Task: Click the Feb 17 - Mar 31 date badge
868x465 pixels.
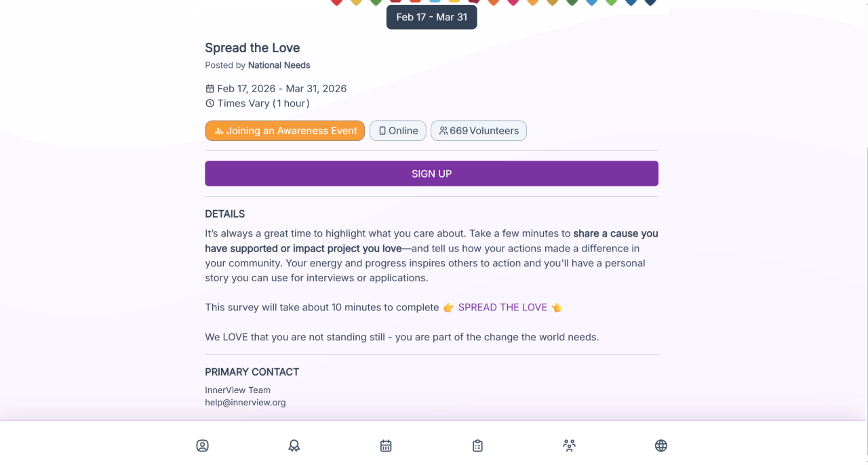Action: [x=431, y=17]
